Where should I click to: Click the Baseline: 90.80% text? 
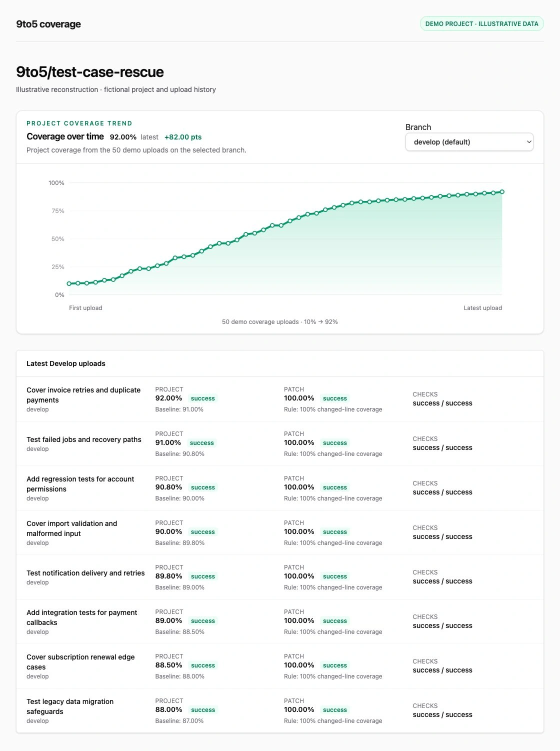click(180, 454)
